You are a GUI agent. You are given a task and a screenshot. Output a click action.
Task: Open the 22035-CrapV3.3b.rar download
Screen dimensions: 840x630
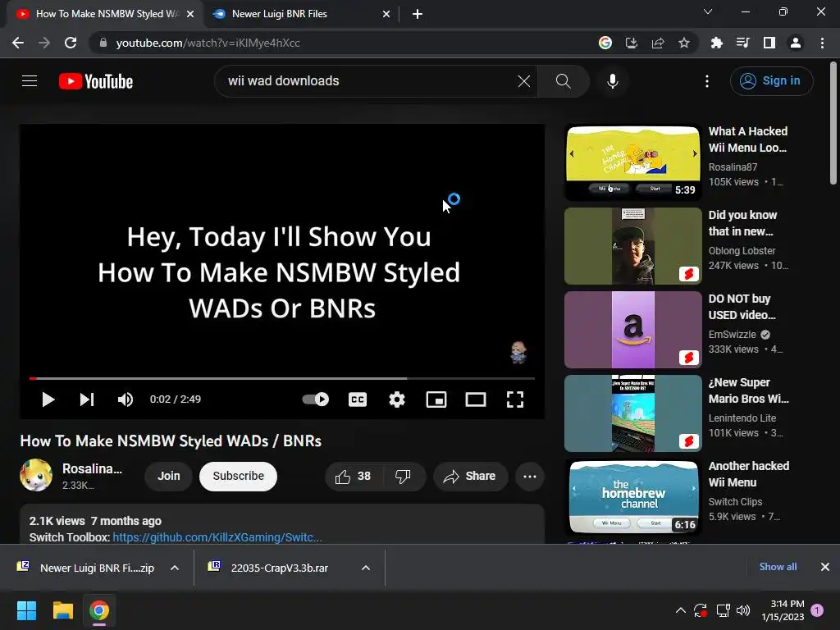coord(269,568)
